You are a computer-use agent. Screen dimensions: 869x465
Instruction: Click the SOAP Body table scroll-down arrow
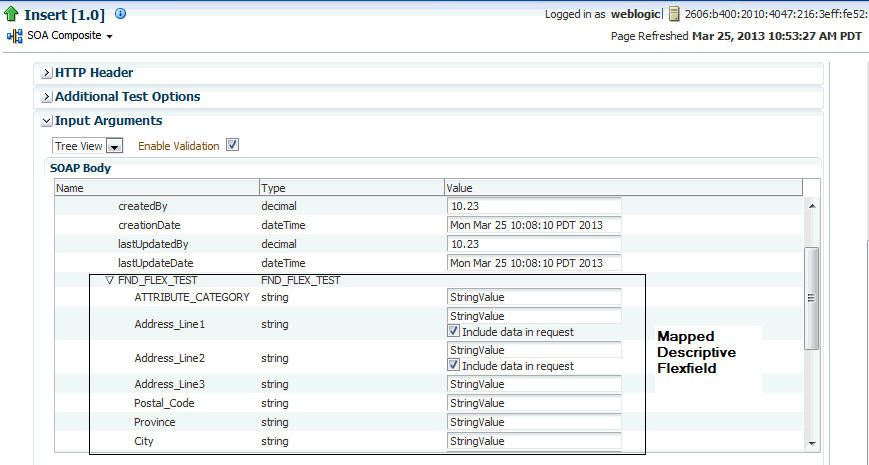[812, 443]
